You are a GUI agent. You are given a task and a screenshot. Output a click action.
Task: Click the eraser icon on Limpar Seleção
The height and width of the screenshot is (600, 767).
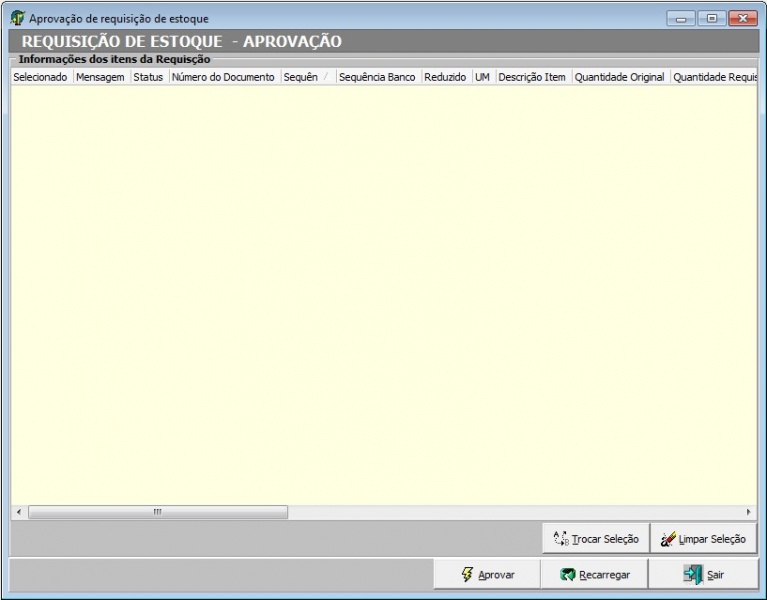[x=668, y=539]
